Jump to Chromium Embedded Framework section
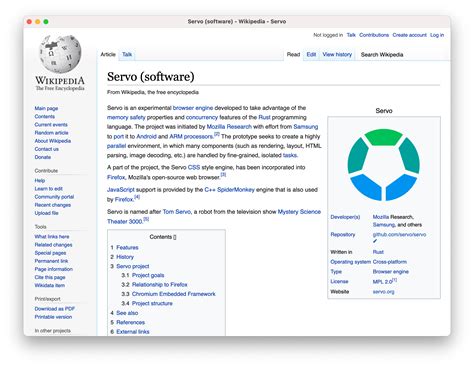 coord(174,294)
